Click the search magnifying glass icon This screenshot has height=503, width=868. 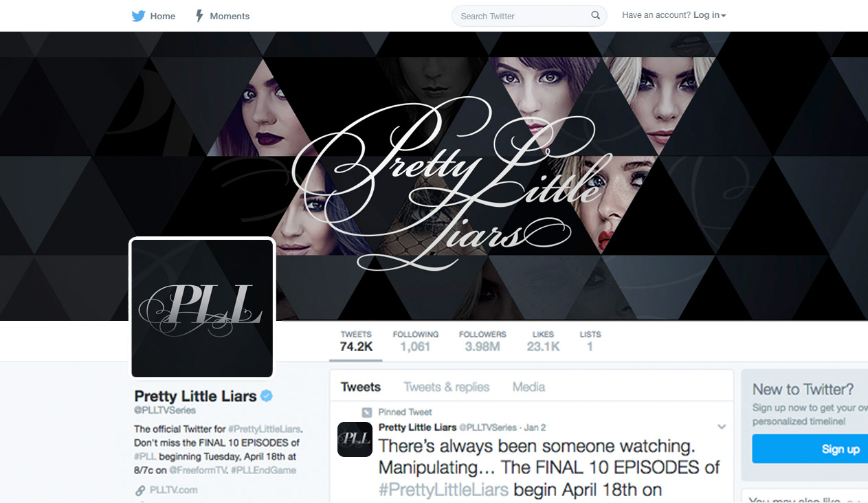tap(595, 16)
